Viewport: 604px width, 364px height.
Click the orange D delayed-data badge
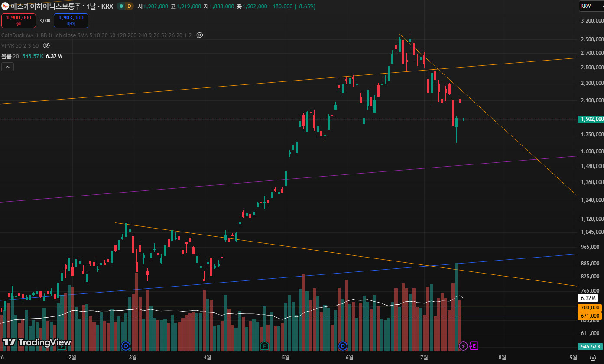129,6
